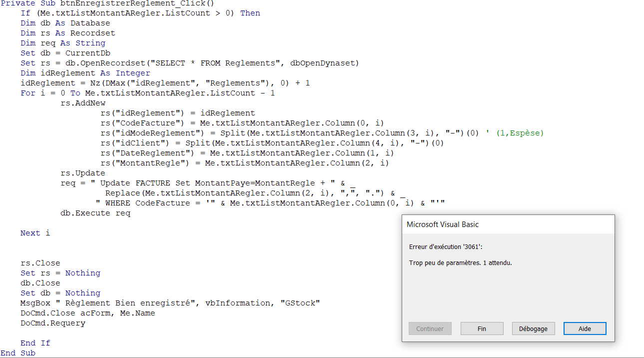The width and height of the screenshot is (644, 358).
Task: Open help with the Aide button
Action: coord(585,328)
